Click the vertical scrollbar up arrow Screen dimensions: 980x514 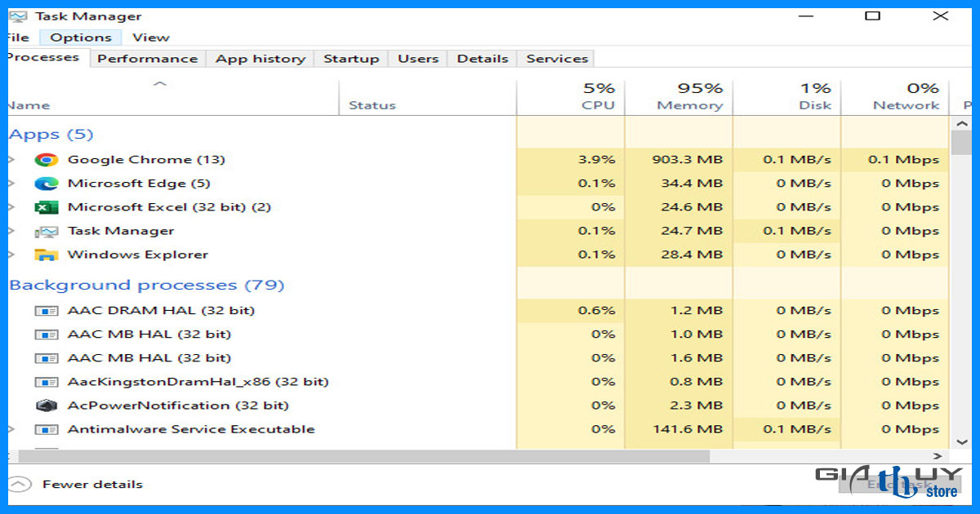[x=961, y=123]
